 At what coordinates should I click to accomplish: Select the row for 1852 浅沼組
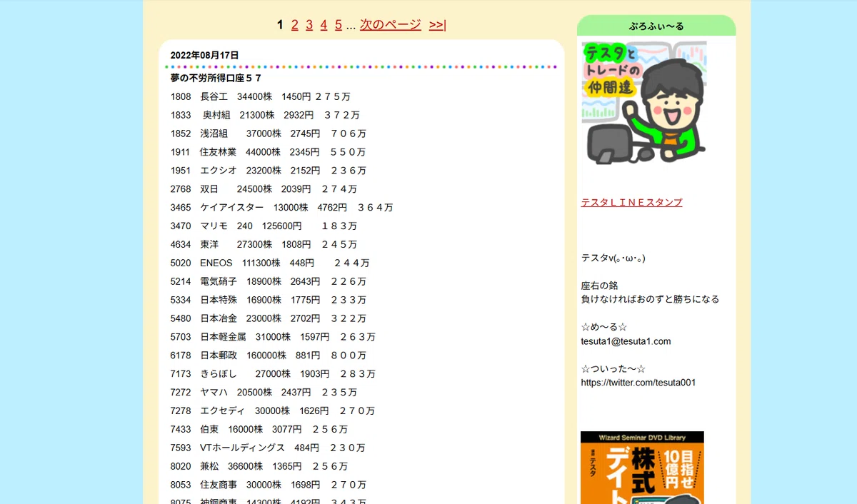[269, 133]
